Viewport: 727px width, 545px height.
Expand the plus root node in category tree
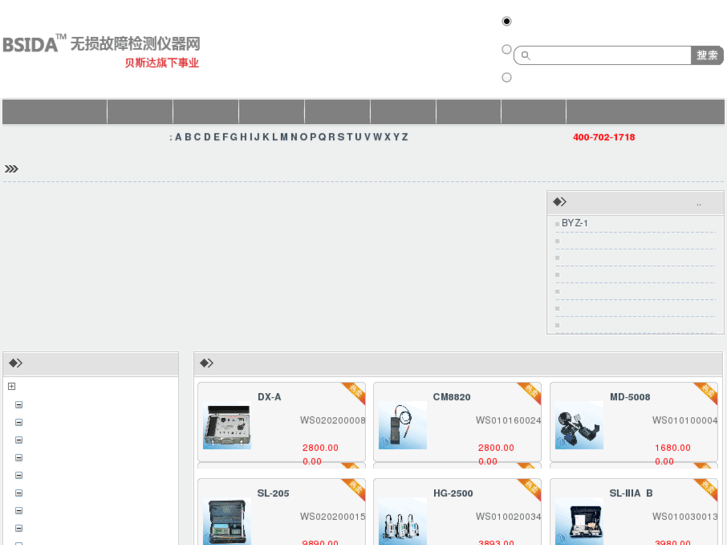12,386
